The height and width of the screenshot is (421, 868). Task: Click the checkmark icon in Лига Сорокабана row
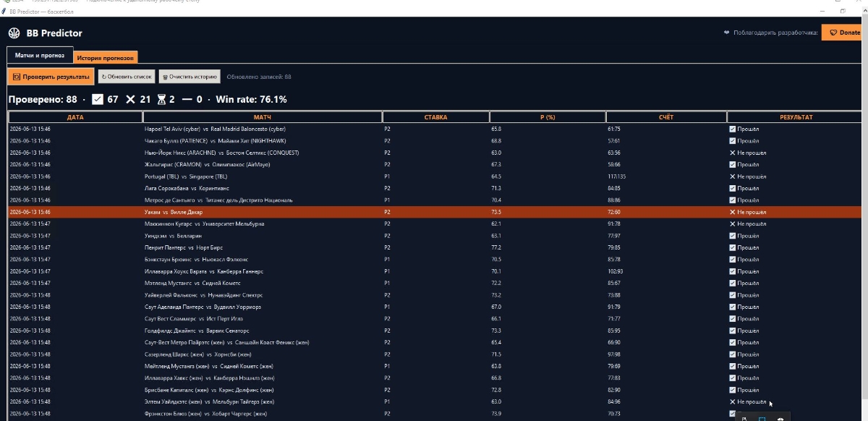[x=733, y=188]
